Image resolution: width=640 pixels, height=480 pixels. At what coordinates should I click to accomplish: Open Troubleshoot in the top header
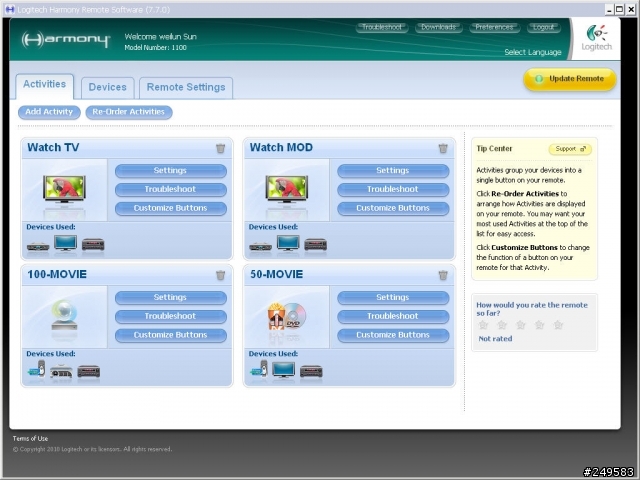pos(382,27)
